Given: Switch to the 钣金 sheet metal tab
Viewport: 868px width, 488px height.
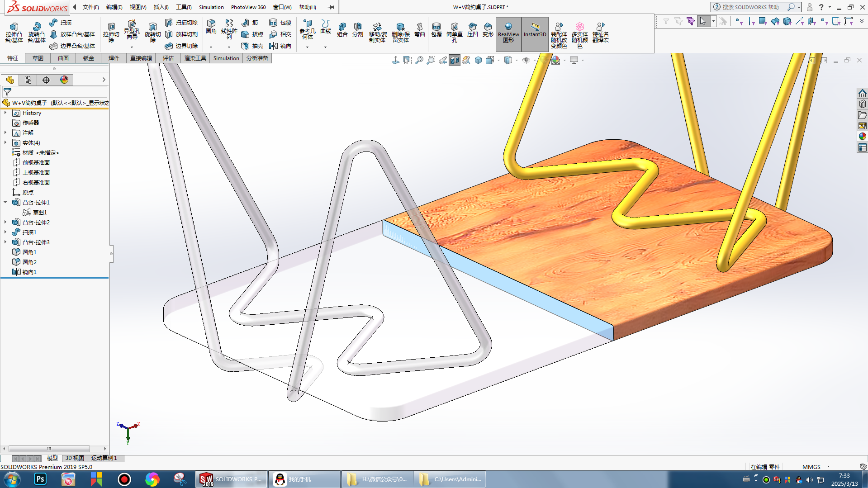Looking at the screenshot, I should [x=89, y=58].
